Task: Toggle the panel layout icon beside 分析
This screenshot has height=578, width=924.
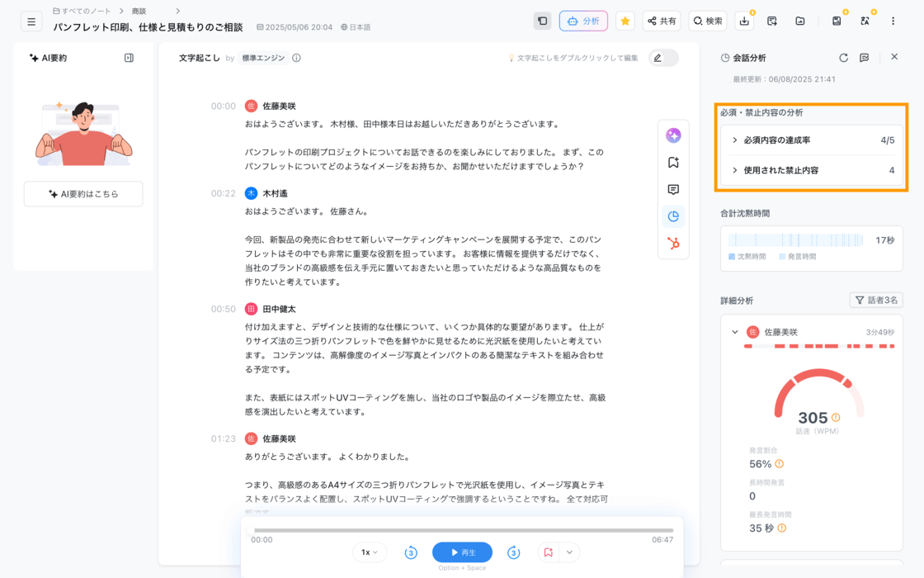Action: click(542, 21)
